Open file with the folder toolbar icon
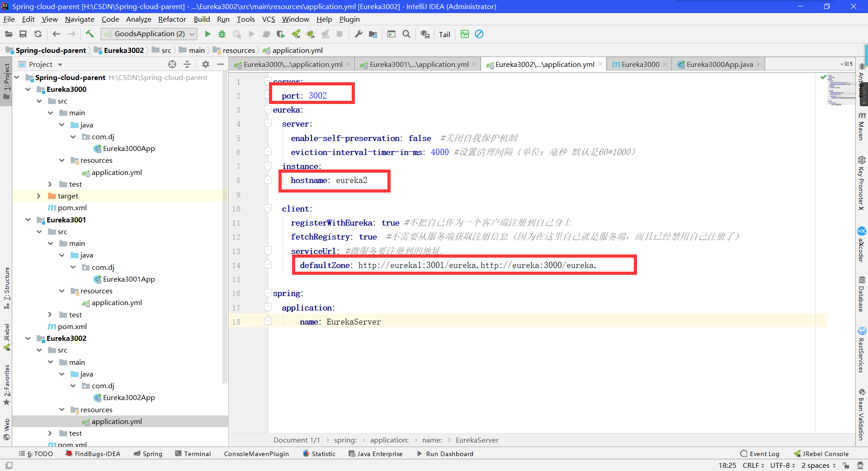 click(9, 34)
